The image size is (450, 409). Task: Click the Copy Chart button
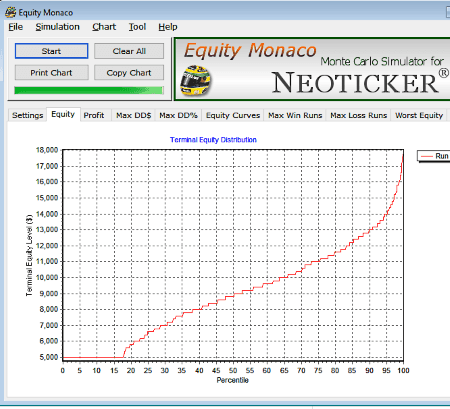129,72
